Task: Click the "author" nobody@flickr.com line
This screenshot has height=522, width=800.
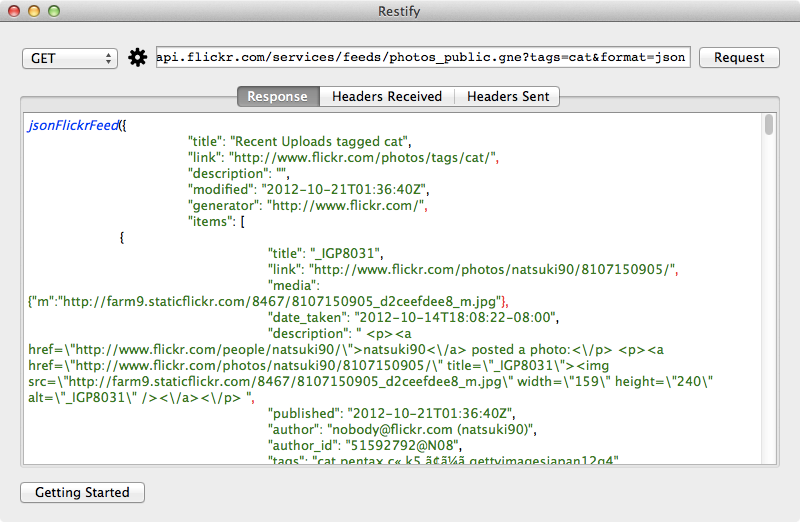Action: [402, 430]
